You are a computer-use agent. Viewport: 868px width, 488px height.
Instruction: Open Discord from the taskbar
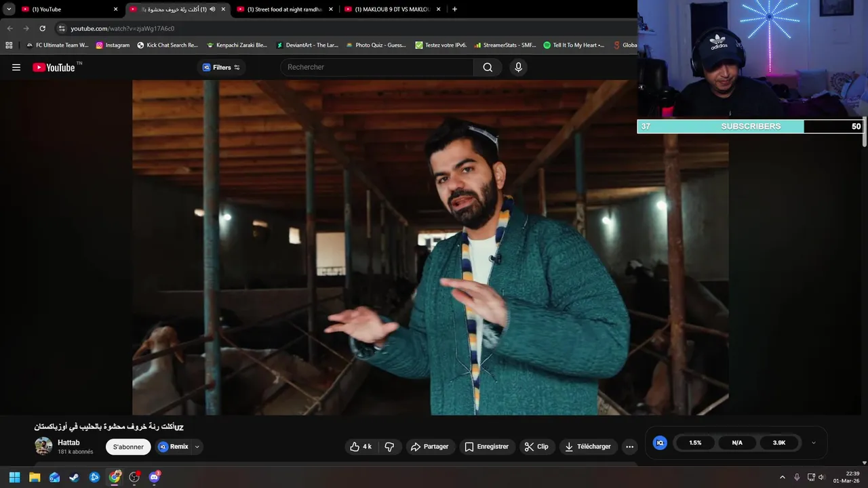[x=154, y=477]
